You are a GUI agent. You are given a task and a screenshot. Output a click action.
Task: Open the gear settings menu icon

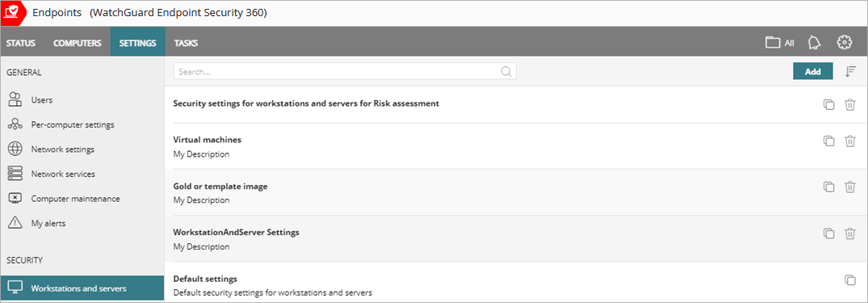(x=845, y=43)
